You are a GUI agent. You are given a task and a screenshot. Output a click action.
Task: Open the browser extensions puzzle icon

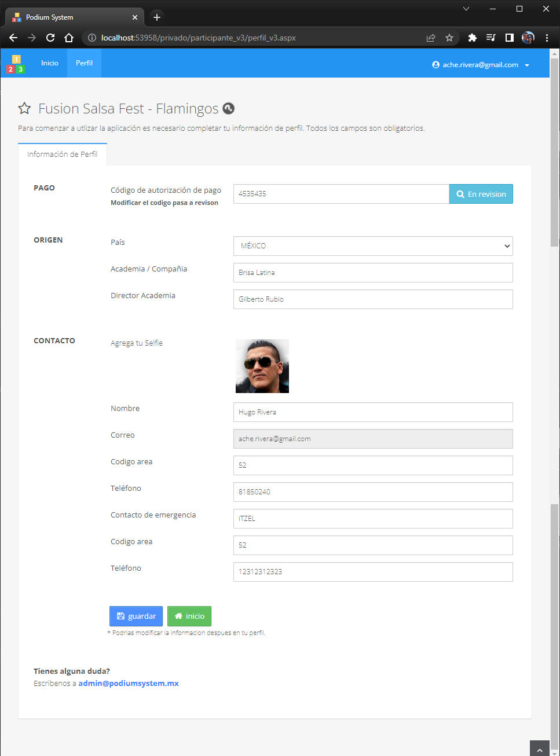point(472,38)
